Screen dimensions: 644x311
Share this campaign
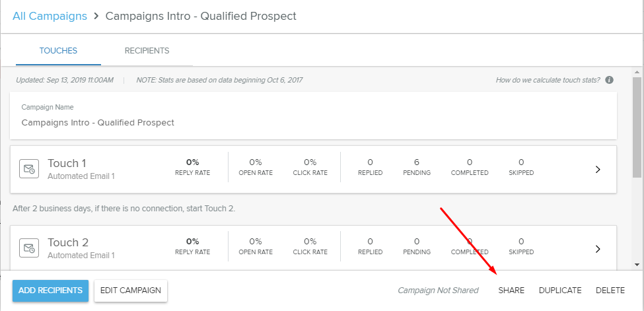point(511,291)
